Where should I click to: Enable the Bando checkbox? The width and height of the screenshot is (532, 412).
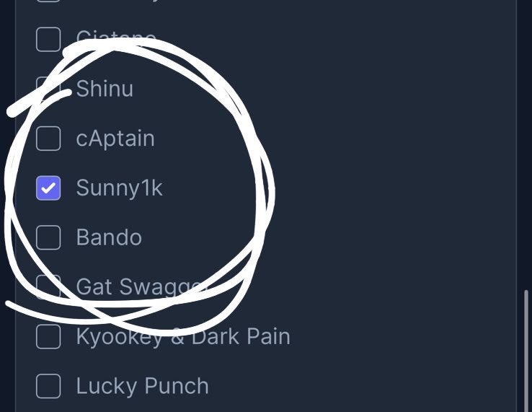48,237
